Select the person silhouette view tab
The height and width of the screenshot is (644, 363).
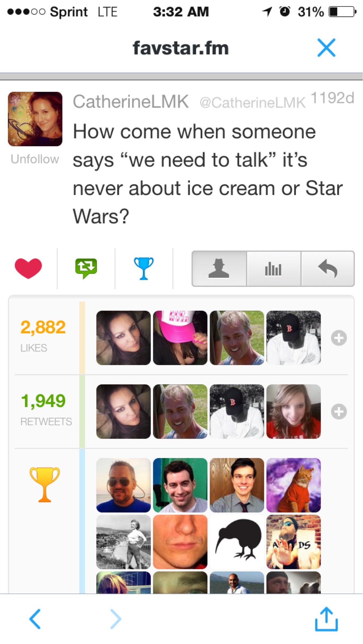tap(219, 269)
